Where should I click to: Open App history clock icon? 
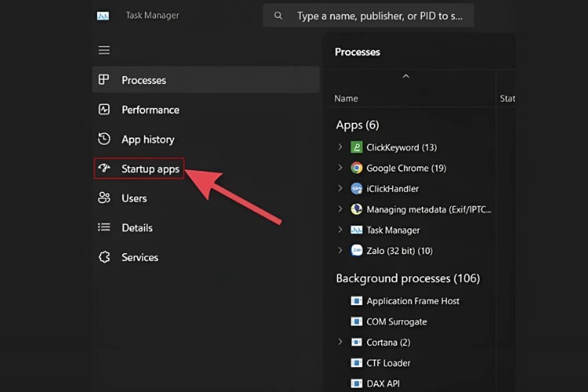104,140
